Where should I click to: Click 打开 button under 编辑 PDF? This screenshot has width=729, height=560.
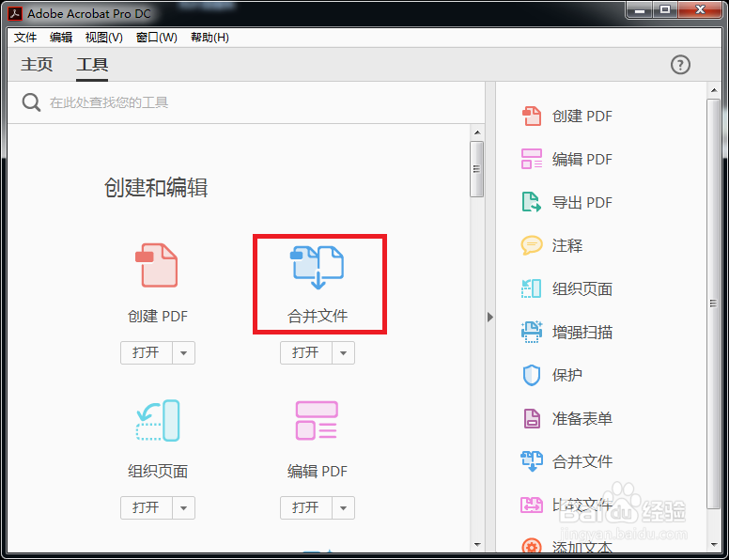tap(306, 507)
